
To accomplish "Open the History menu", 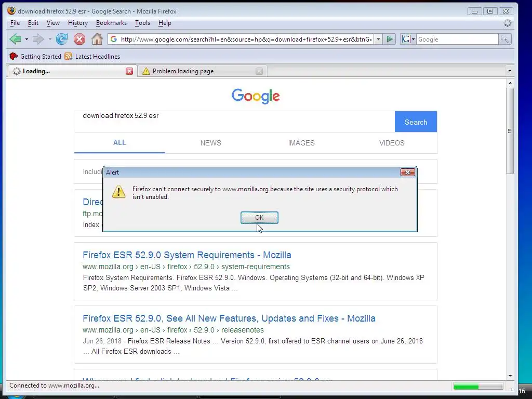I will coord(78,23).
